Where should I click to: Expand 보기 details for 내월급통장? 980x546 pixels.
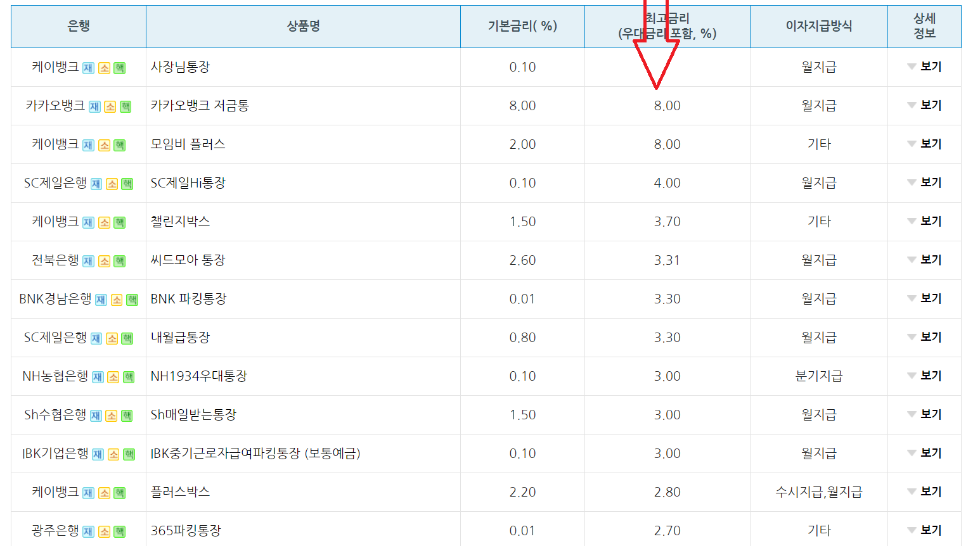(924, 337)
